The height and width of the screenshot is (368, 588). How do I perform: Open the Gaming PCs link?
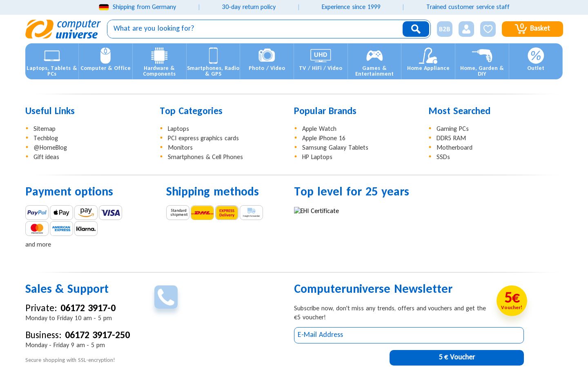pos(452,129)
